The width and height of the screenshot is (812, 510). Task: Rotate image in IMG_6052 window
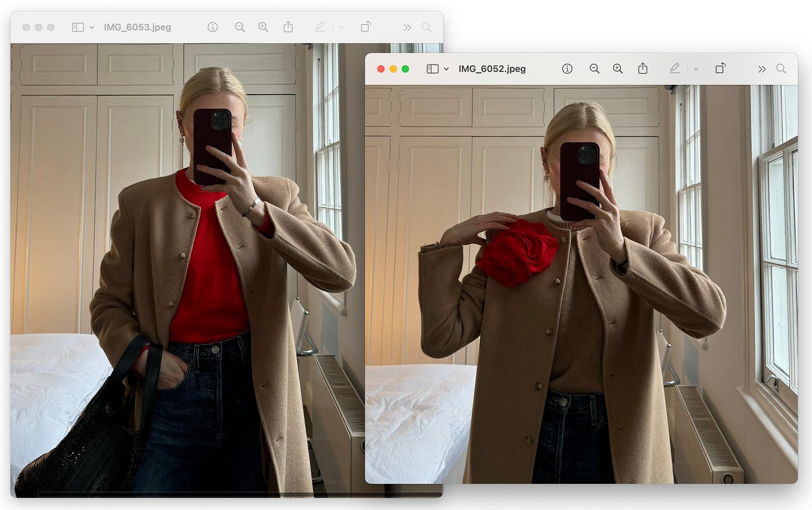point(721,68)
